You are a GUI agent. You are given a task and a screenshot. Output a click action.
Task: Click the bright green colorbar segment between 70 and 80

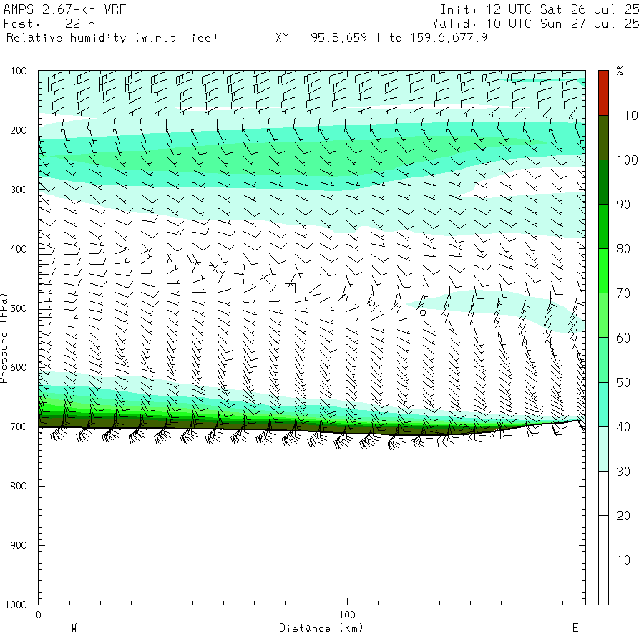(603, 271)
